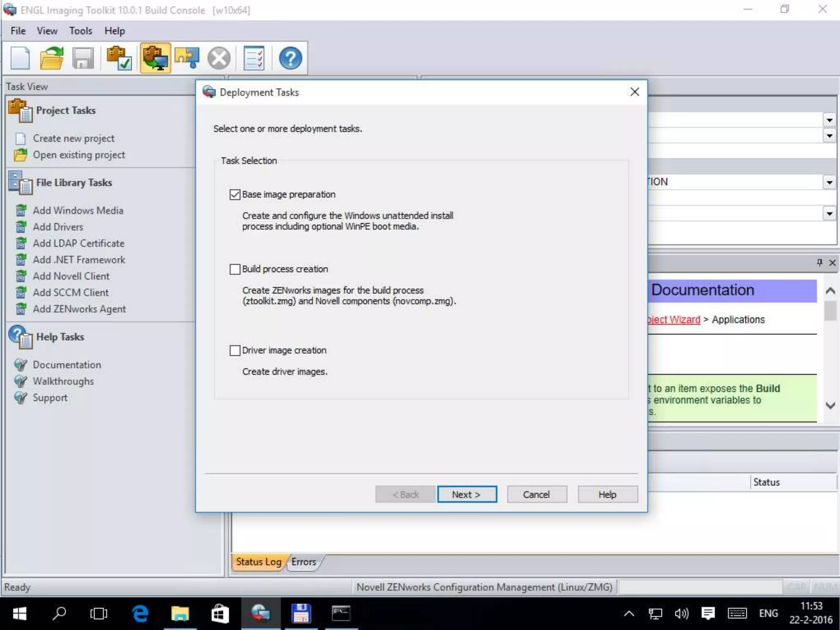Open Microsoft Edge from the taskbar

coord(140,614)
